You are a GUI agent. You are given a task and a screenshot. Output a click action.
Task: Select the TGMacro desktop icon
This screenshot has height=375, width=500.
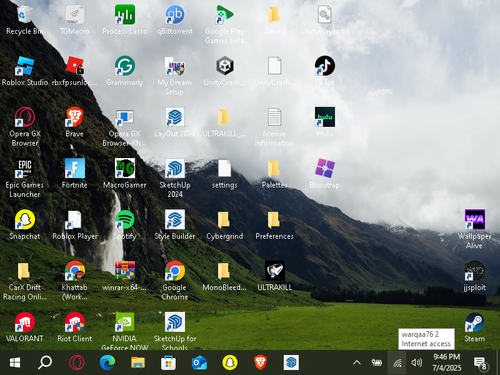pyautogui.click(x=75, y=15)
